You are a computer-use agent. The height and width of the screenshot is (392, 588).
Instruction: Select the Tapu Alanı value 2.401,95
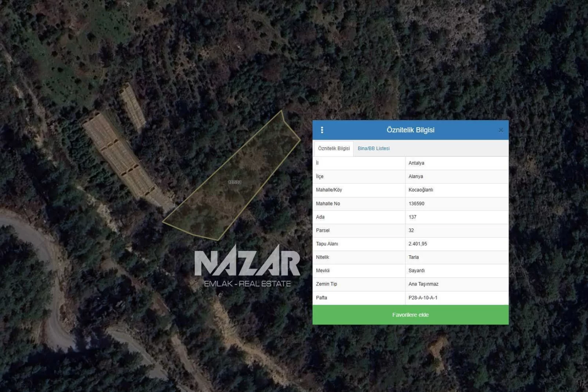[417, 244]
